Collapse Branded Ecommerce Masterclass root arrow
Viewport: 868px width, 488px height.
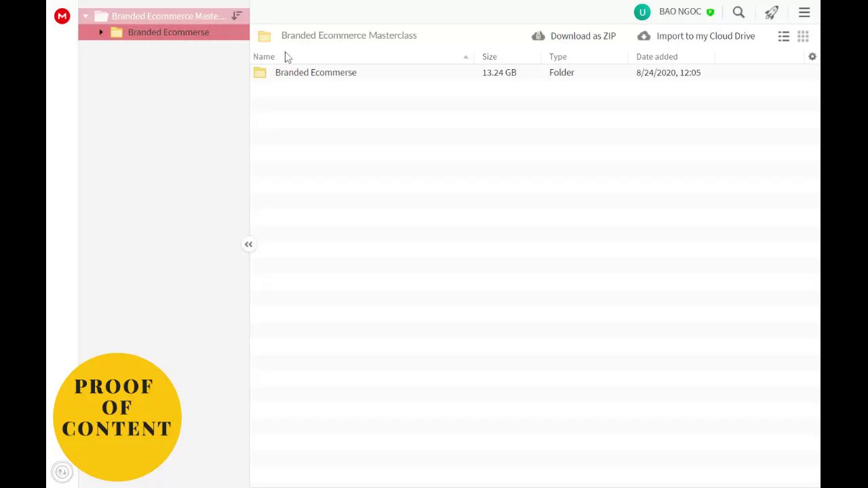(85, 16)
